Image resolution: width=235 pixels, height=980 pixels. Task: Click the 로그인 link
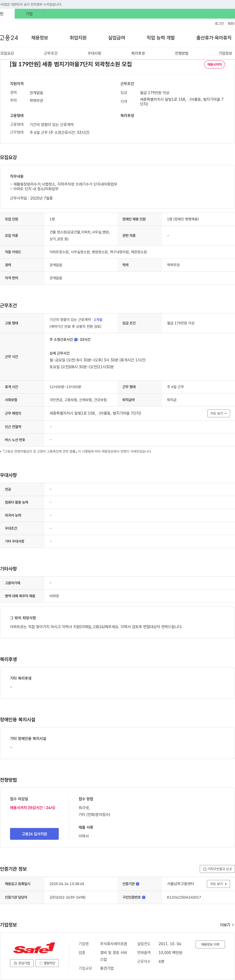[219, 24]
